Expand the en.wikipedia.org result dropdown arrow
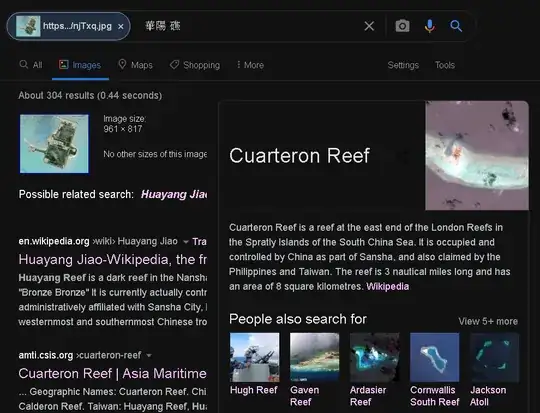 tap(186, 242)
